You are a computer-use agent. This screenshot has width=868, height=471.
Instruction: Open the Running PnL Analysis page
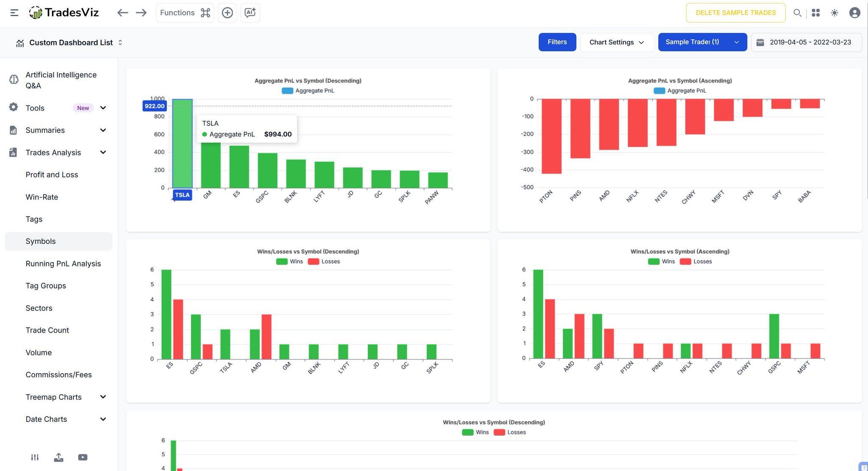63,263
